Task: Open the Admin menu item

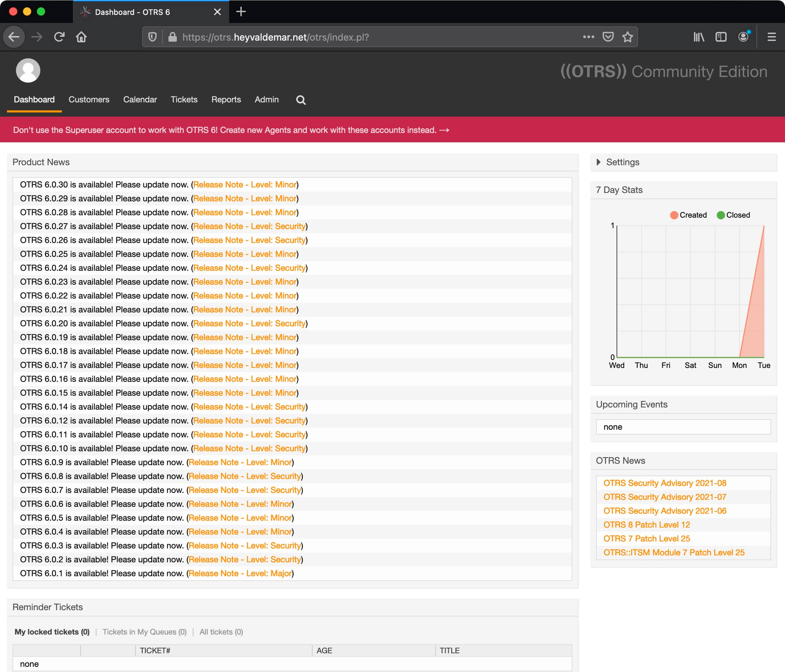Action: 266,99
